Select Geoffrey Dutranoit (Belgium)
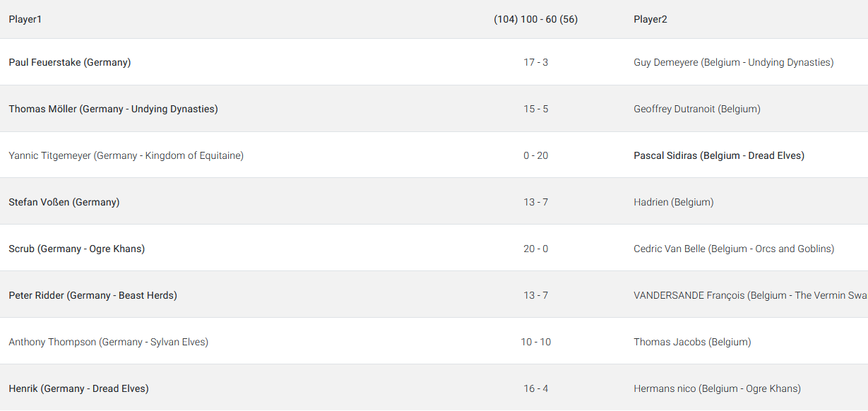The width and height of the screenshot is (868, 411). 697,109
